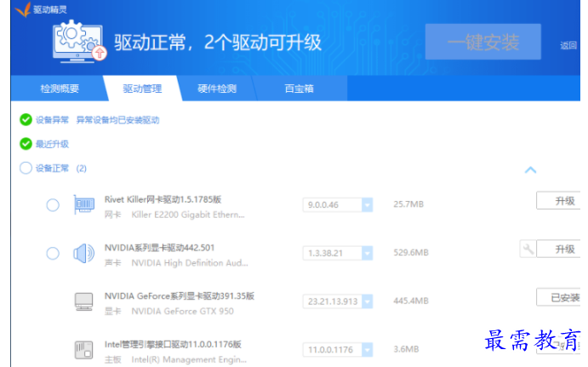This screenshot has width=588, height=367.
Task: Switch to the 百宝箱 tab
Action: click(300, 89)
